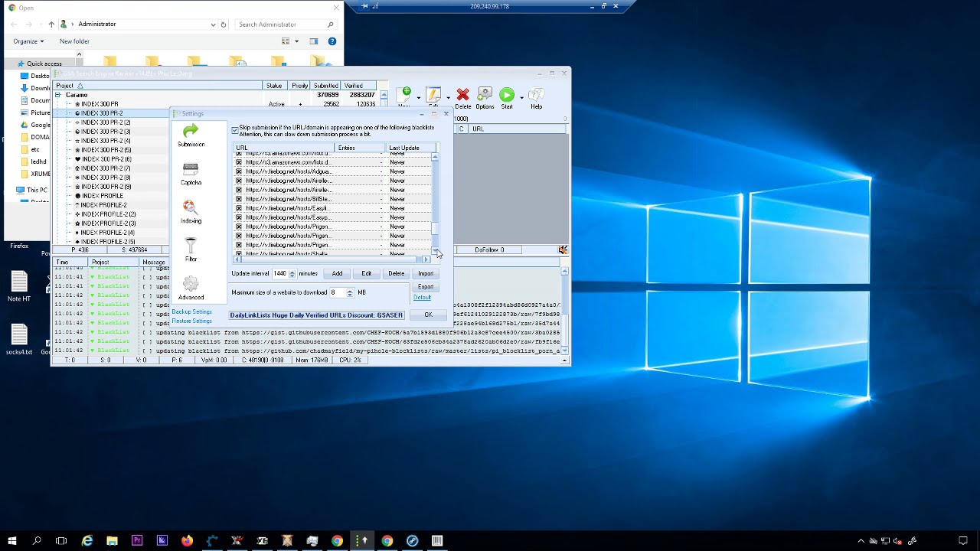Click the green Start button icon
Screen dimensions: 980x551
(507, 95)
